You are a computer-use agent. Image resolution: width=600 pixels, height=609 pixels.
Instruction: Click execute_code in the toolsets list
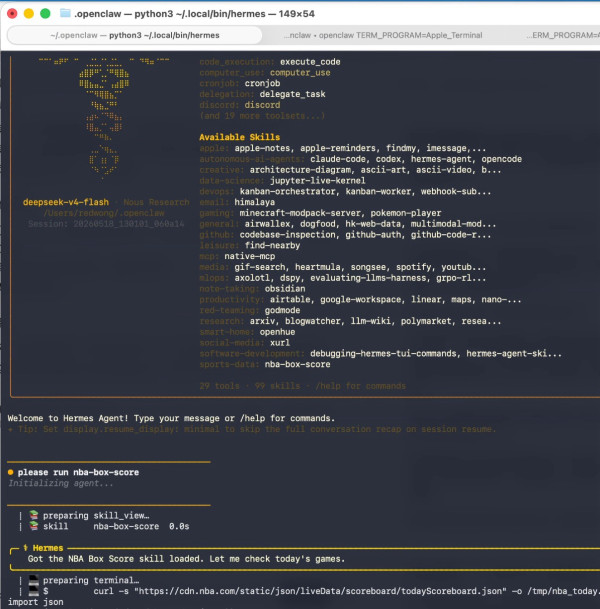[x=310, y=62]
